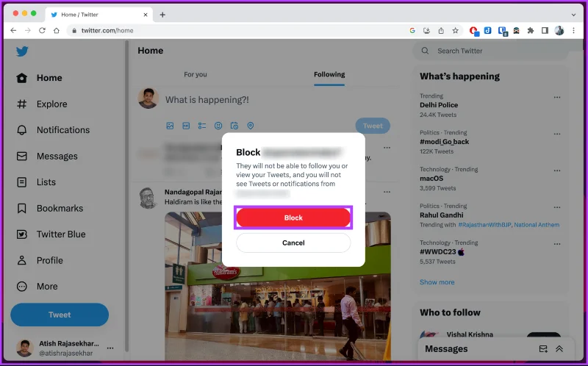588x366 pixels.
Task: Open Bookmarks in the sidebar
Action: coord(50,208)
